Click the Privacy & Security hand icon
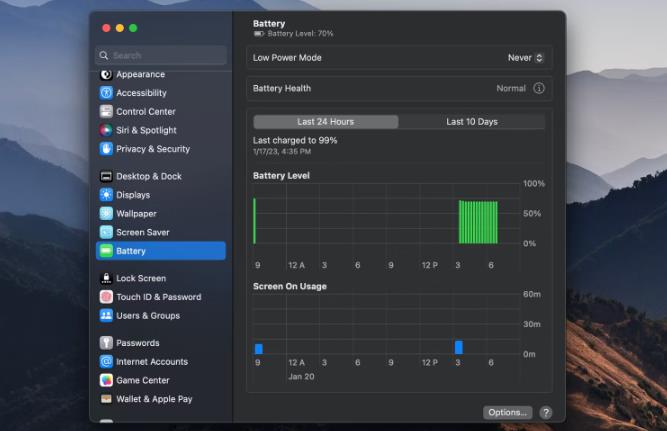The width and height of the screenshot is (667, 431). 106,149
